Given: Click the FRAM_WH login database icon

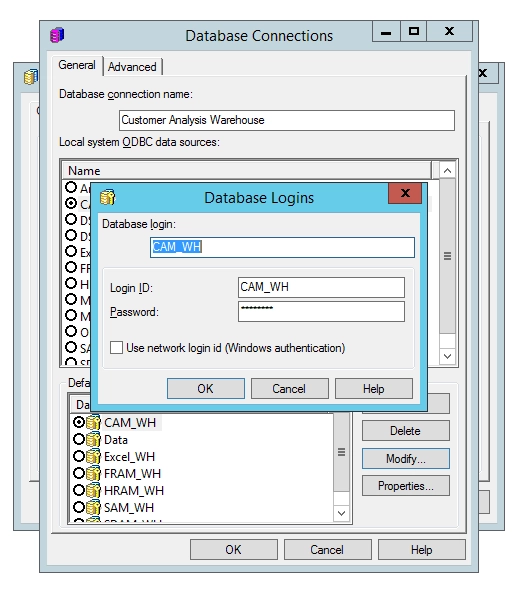Looking at the screenshot, I should point(93,473).
